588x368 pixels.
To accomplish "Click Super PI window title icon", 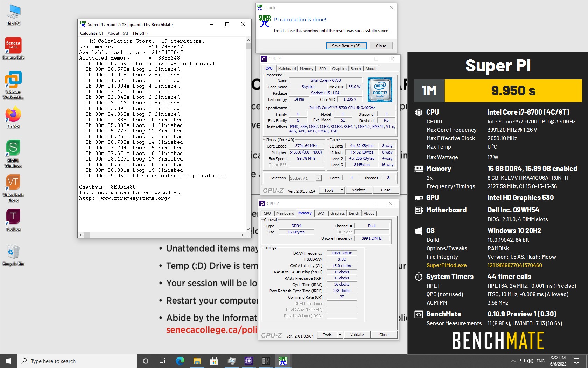I will [83, 24].
